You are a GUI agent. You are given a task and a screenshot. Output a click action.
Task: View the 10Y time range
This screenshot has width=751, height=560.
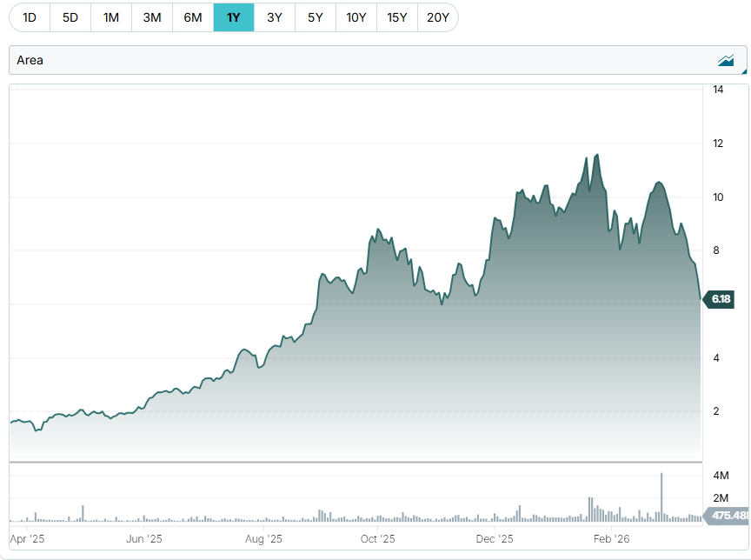(x=356, y=17)
